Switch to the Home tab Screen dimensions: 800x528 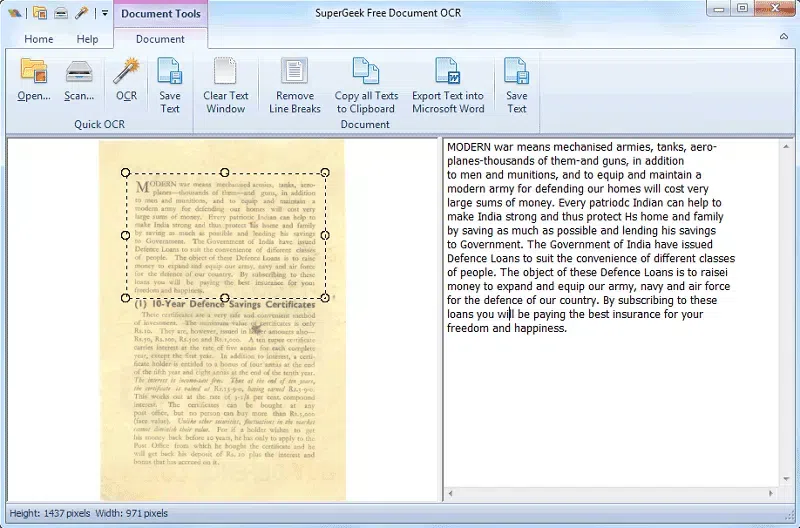[x=39, y=39]
